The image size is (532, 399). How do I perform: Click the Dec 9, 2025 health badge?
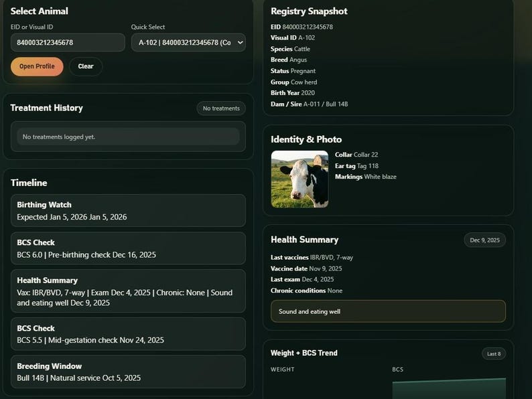(x=484, y=240)
